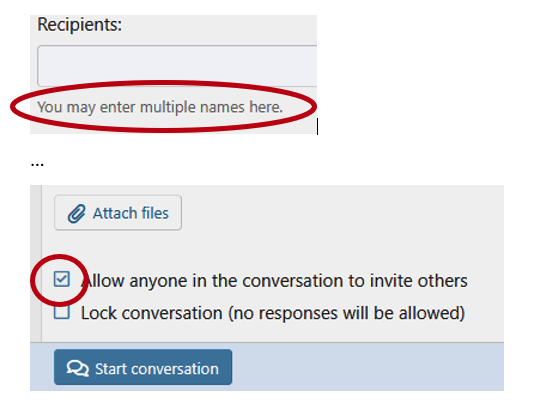Click the Attach files button
Screen dimensions: 552x410
pyautogui.click(x=118, y=213)
